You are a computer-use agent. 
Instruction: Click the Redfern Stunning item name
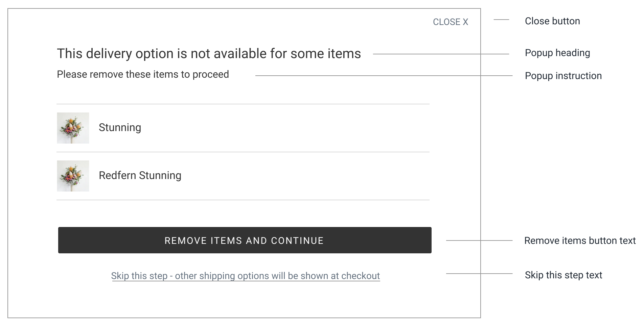[x=140, y=176]
